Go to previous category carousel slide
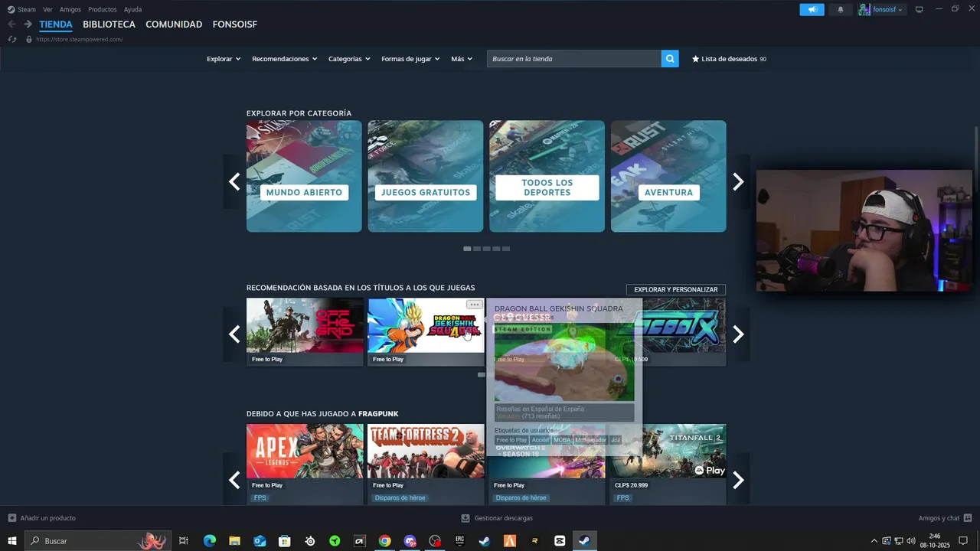The width and height of the screenshot is (980, 551). pyautogui.click(x=234, y=181)
